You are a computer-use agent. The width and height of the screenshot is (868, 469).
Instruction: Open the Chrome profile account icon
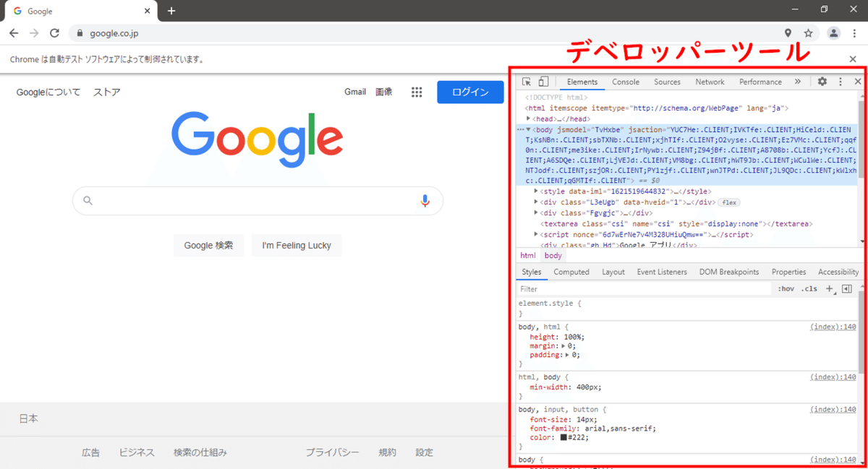coord(833,33)
